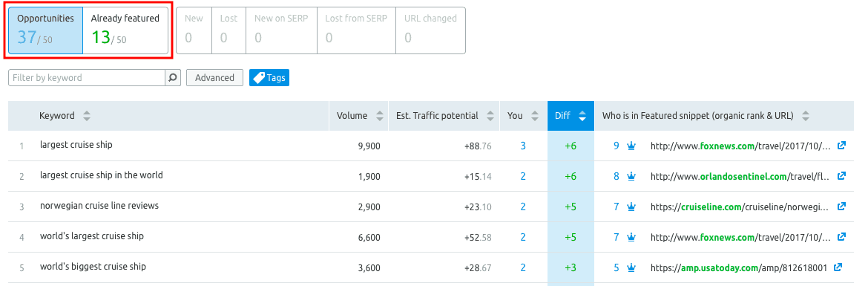The width and height of the screenshot is (868, 286).
Task: Click the blue Tags button
Action: pyautogui.click(x=269, y=77)
